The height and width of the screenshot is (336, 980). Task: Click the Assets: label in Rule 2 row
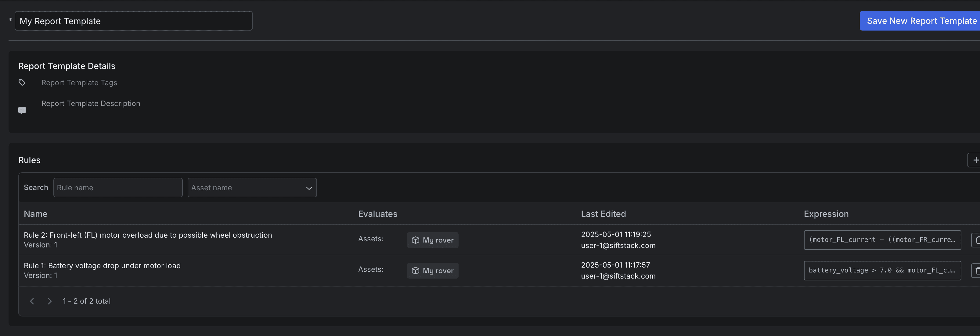click(370, 239)
